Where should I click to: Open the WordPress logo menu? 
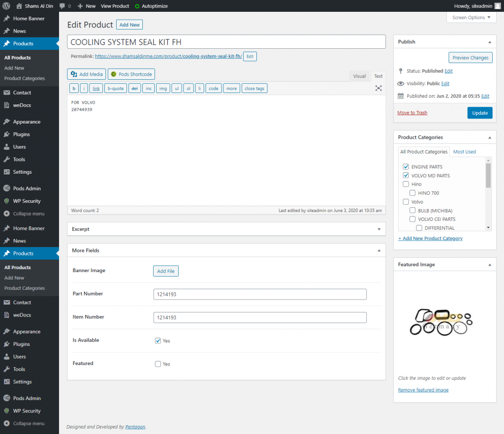point(6,6)
